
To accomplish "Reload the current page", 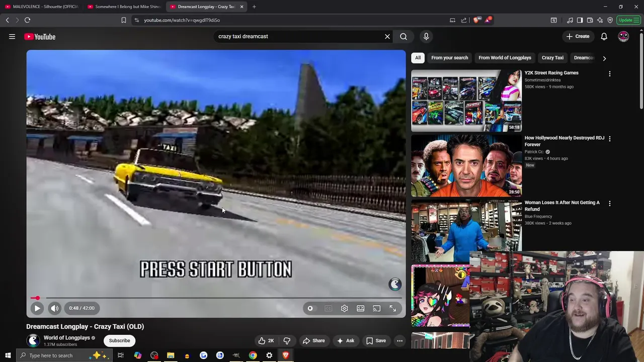I will pos(27,20).
